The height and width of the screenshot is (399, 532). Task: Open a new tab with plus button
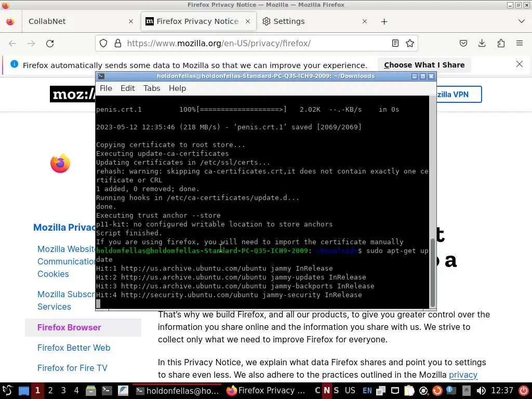click(x=384, y=21)
